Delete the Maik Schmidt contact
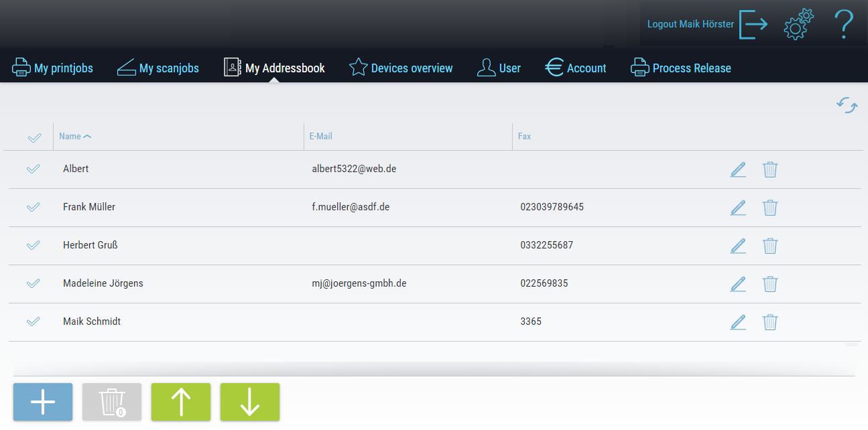The height and width of the screenshot is (430, 868). (x=770, y=322)
